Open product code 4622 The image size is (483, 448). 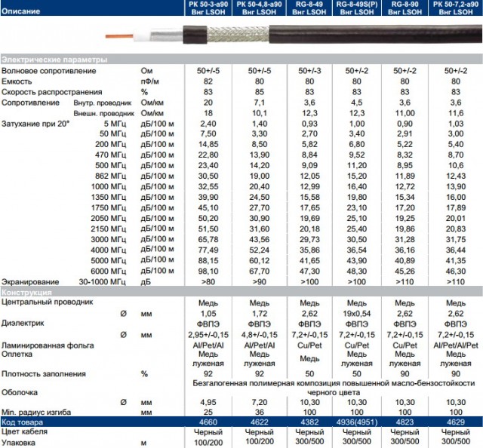(x=259, y=422)
